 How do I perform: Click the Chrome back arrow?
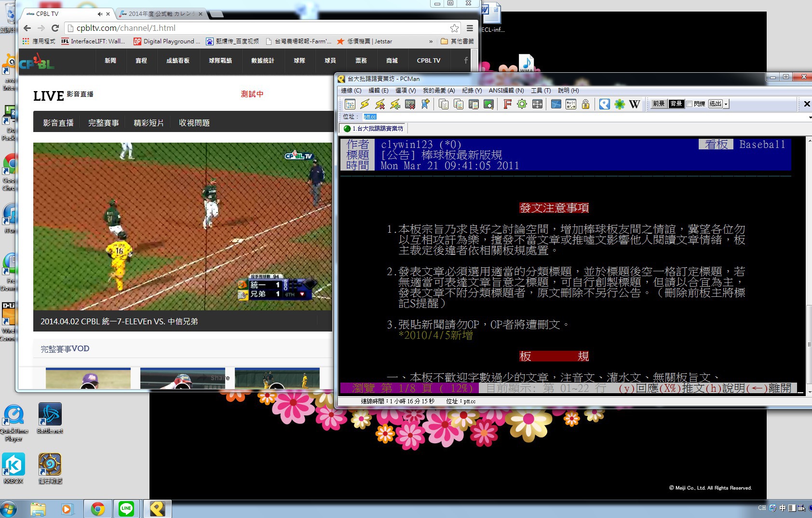[x=27, y=28]
